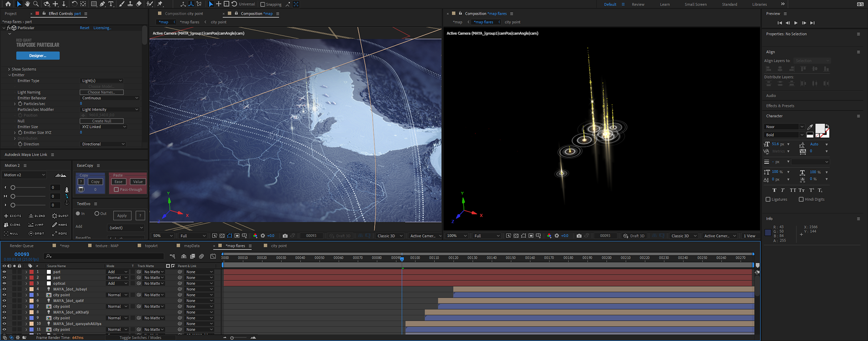This screenshot has height=341, width=868.
Task: Click the Reset link for Particular effect
Action: pyautogui.click(x=85, y=28)
